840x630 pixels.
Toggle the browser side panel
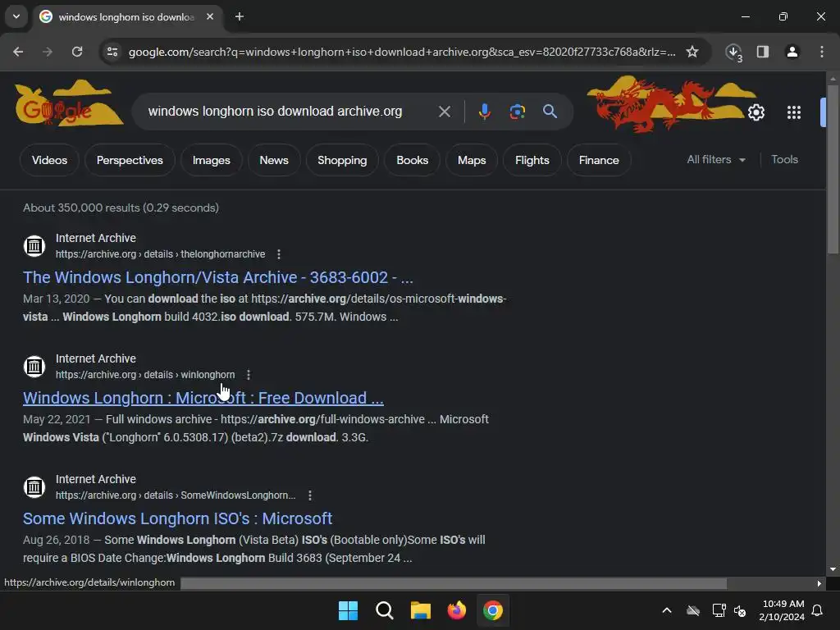763,52
